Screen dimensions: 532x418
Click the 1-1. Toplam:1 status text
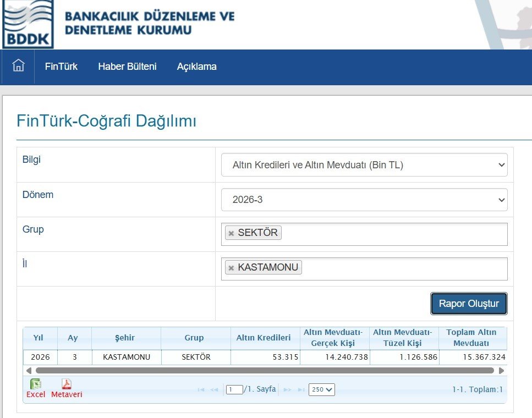click(x=478, y=389)
